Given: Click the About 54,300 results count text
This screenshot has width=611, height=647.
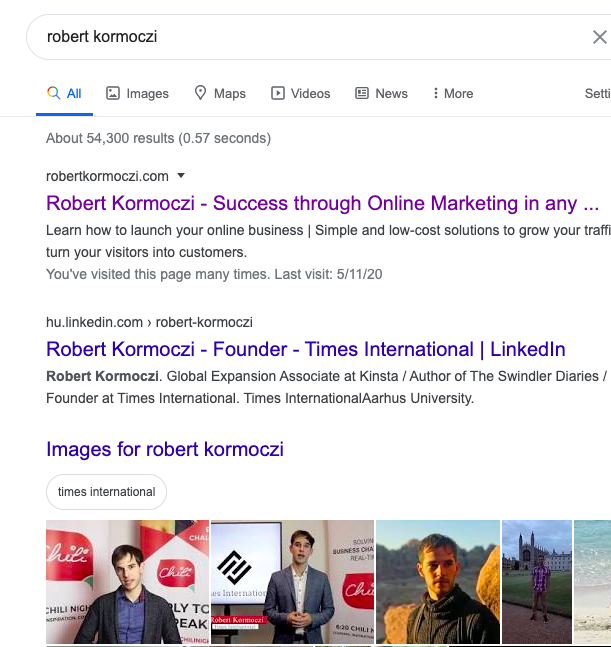Looking at the screenshot, I should click(x=158, y=138).
